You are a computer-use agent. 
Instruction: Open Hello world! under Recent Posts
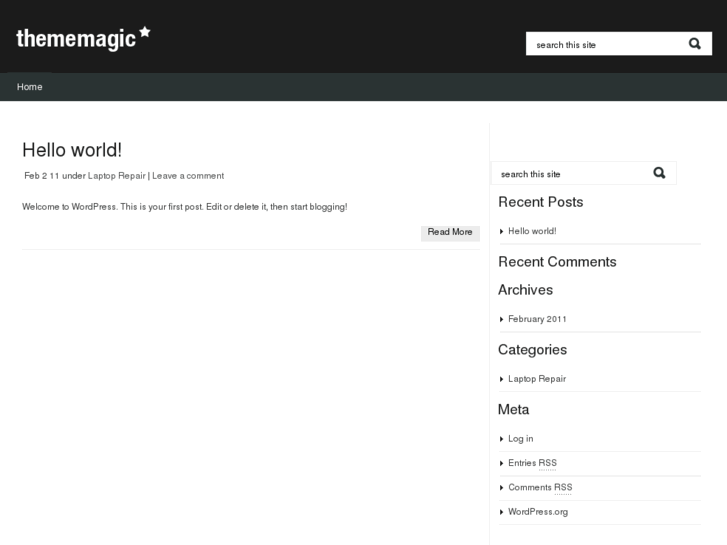tap(532, 231)
